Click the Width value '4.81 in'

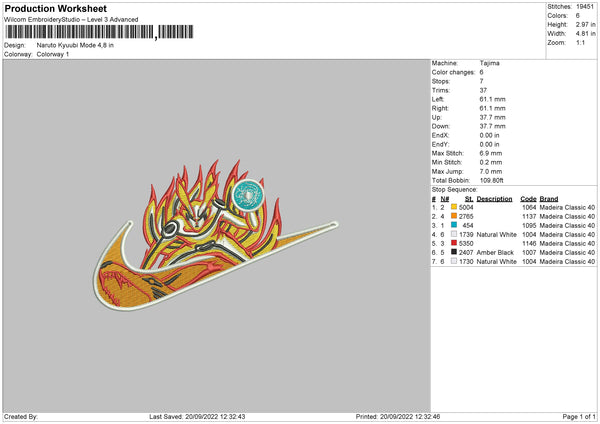click(586, 34)
